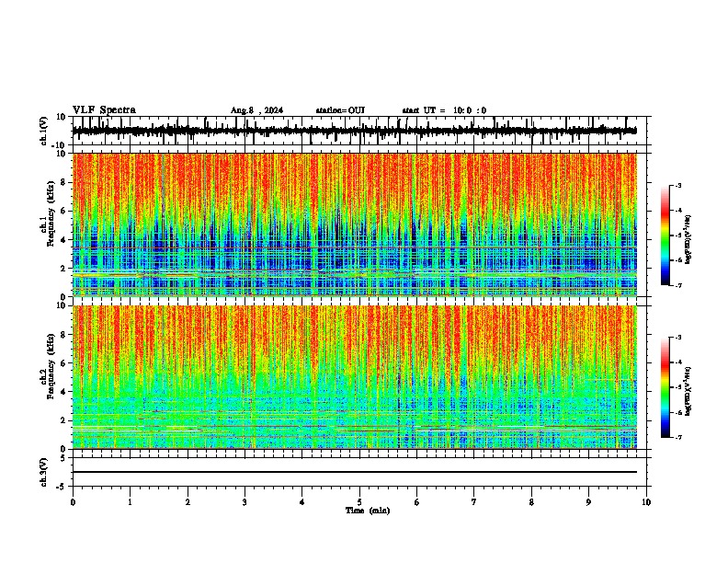
Task: Click time axis tick label "0"
Action: [x=73, y=502]
